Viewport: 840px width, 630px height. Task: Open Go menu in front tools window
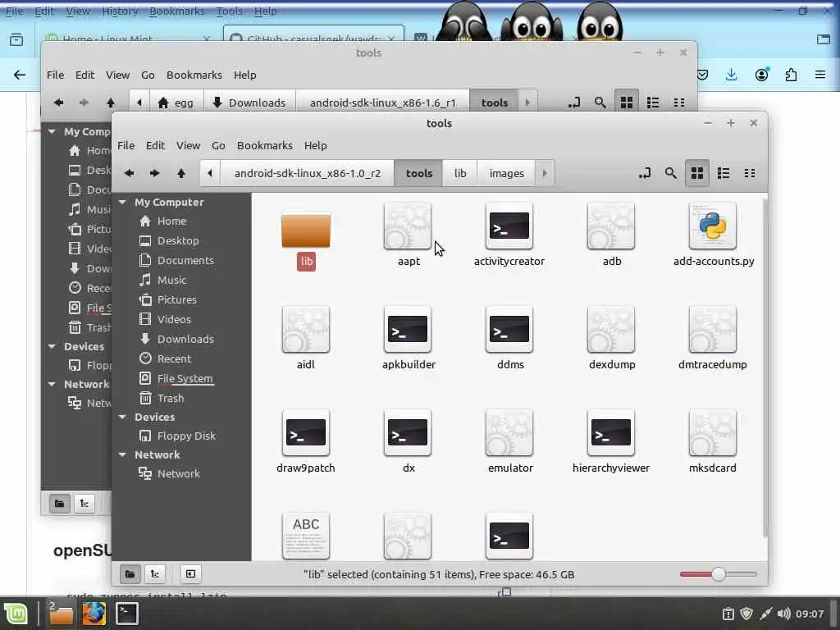(218, 145)
